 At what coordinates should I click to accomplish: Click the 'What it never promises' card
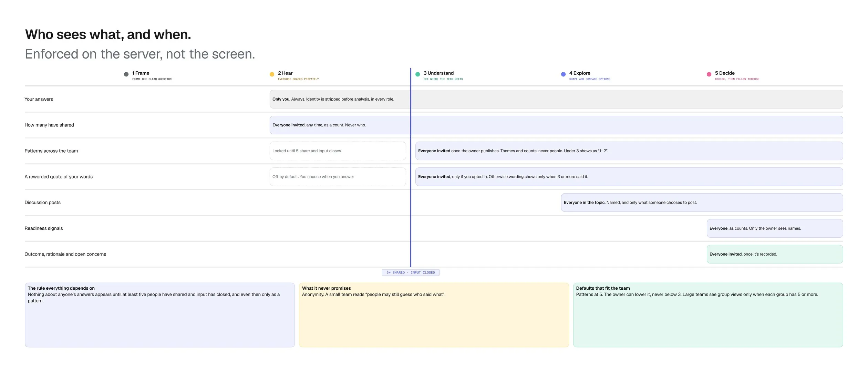[x=434, y=315]
